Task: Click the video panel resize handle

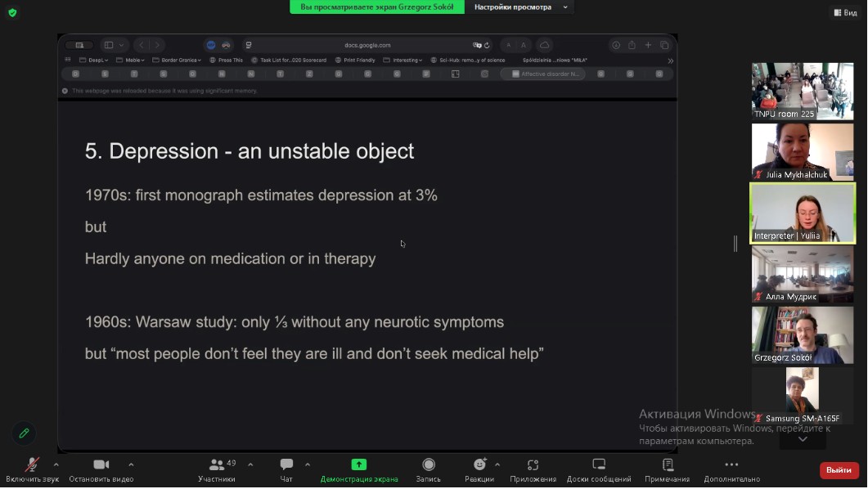Action: click(735, 243)
